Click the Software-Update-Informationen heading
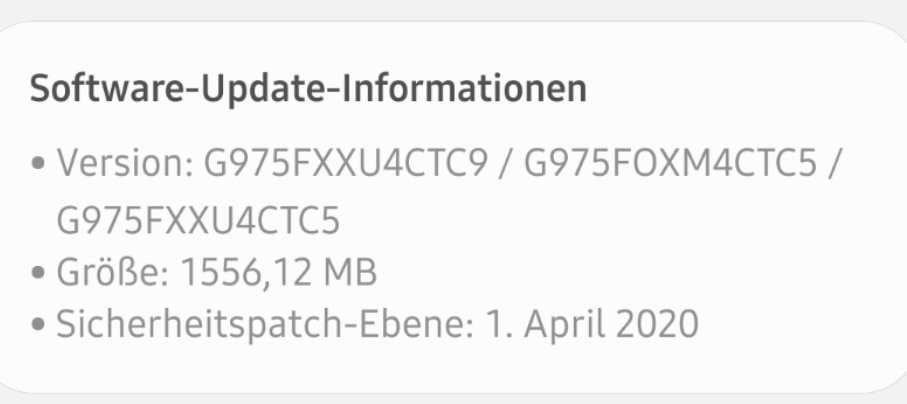The image size is (907, 404). pyautogui.click(x=308, y=89)
